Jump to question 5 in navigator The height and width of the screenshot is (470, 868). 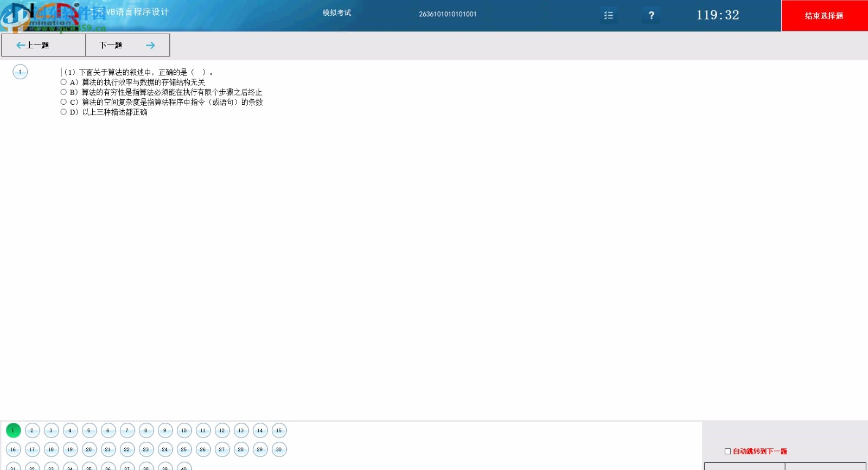pyautogui.click(x=89, y=430)
